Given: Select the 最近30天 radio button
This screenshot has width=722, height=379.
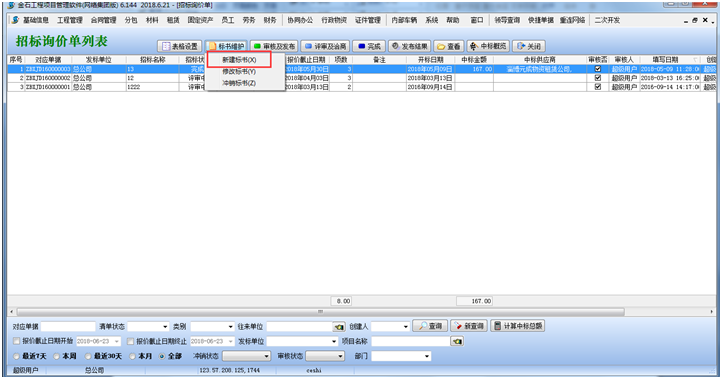Looking at the screenshot, I should pyautogui.click(x=88, y=356).
